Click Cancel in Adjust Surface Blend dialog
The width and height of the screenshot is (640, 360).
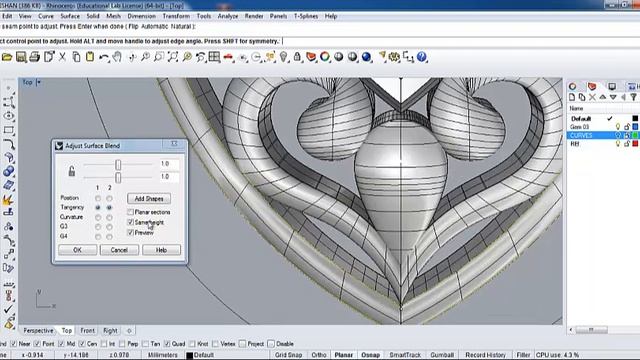(119, 250)
